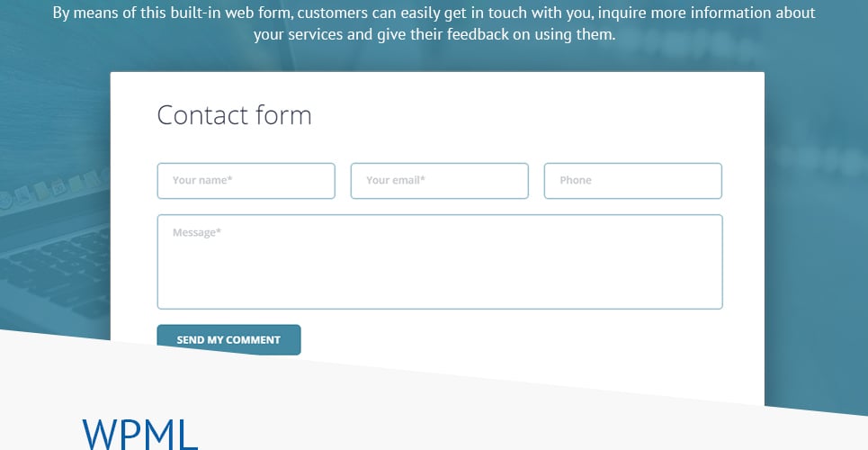Viewport: 868px width, 450px height.
Task: Click the 'Message*' placeholder label
Action: coord(196,232)
